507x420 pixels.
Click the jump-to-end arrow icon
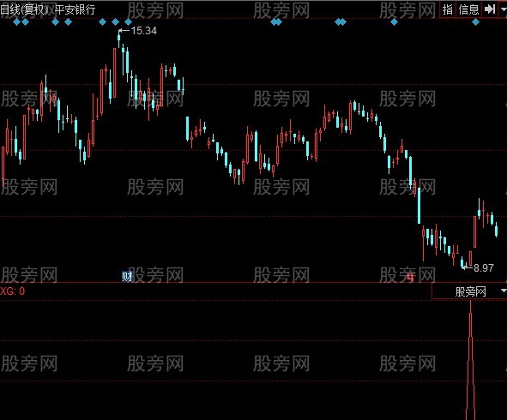[x=490, y=9]
